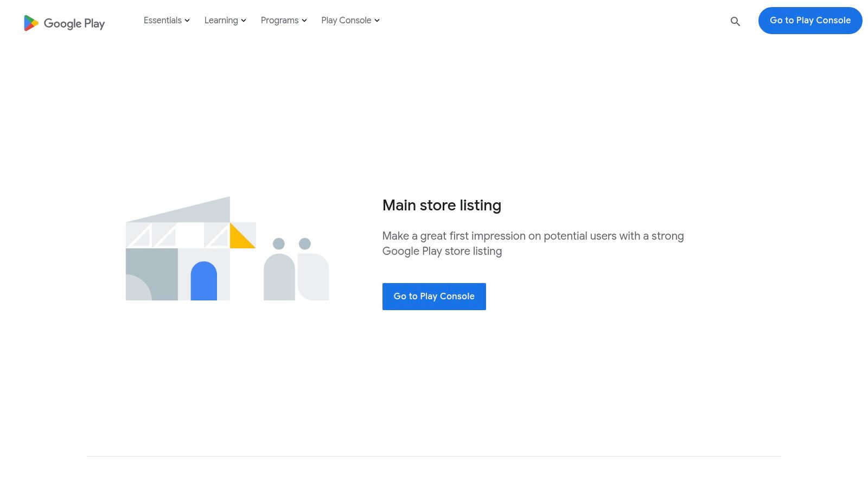
Task: Expand the Essentials menu
Action: [167, 21]
